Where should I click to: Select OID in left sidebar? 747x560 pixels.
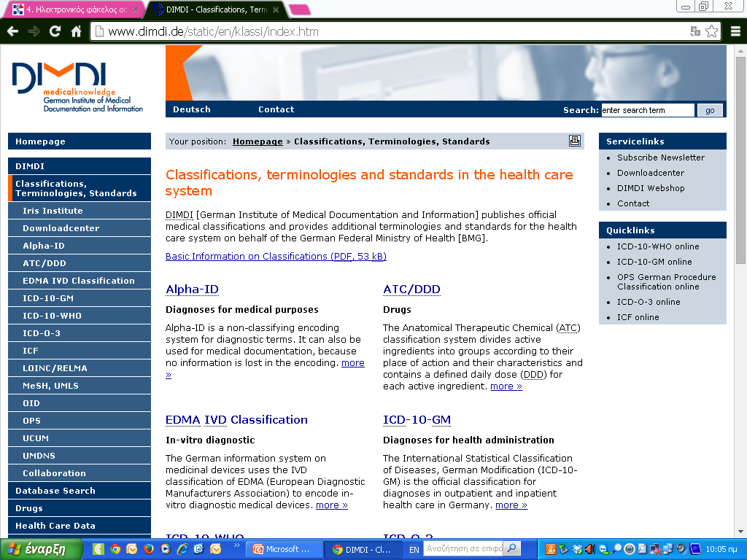tap(80, 403)
